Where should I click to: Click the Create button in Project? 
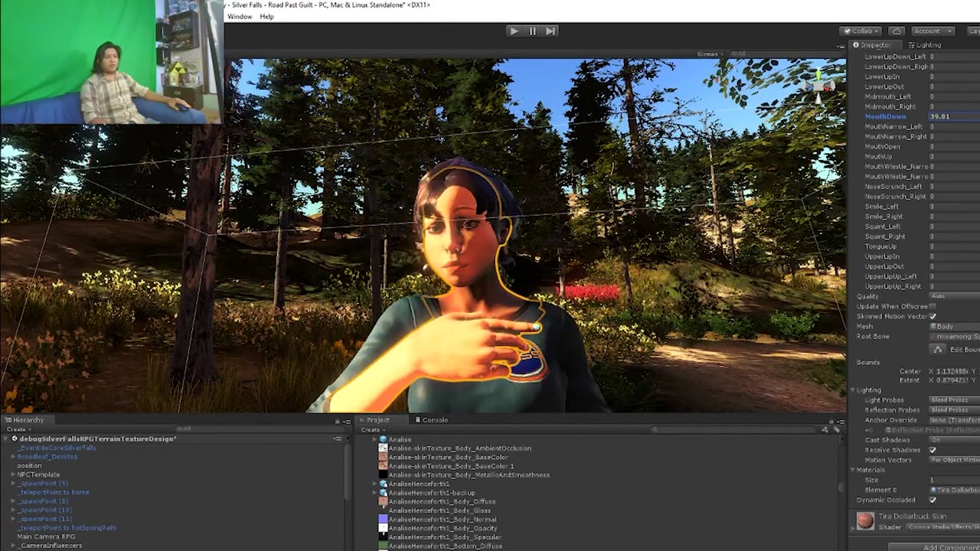coord(371,429)
